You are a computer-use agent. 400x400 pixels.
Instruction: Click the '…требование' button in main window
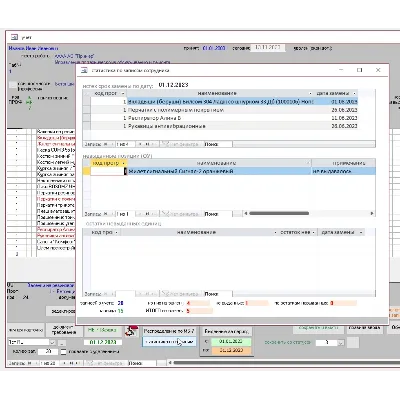(64, 330)
